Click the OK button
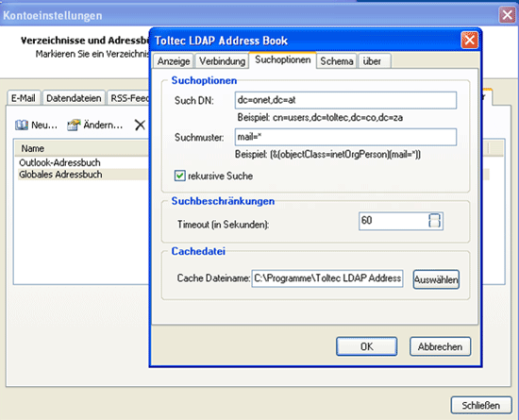Screen dimensions: 519x420 [x=367, y=346]
